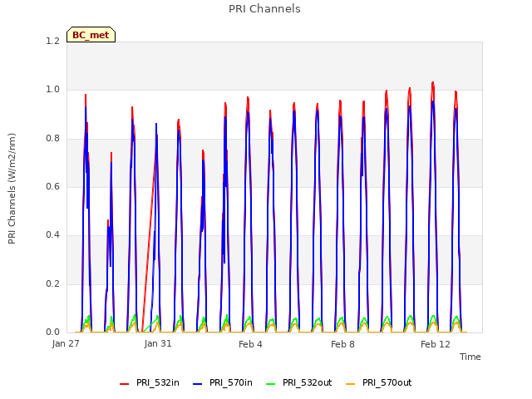The width and height of the screenshot is (532, 399).
Task: Toggle PRI_532in series in legend
Action: [150, 382]
